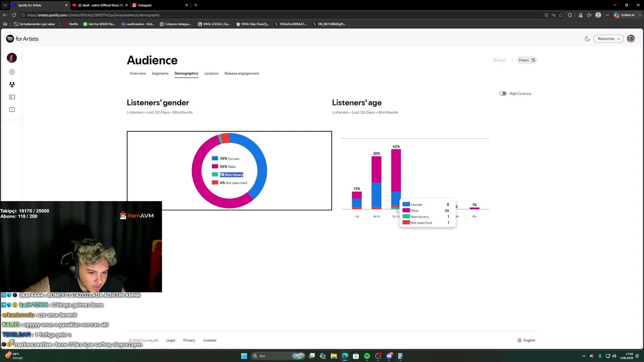Switch to the Instagram browser tab

(x=159, y=5)
